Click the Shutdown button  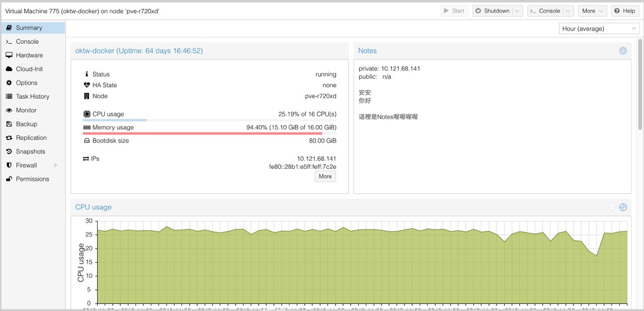492,11
